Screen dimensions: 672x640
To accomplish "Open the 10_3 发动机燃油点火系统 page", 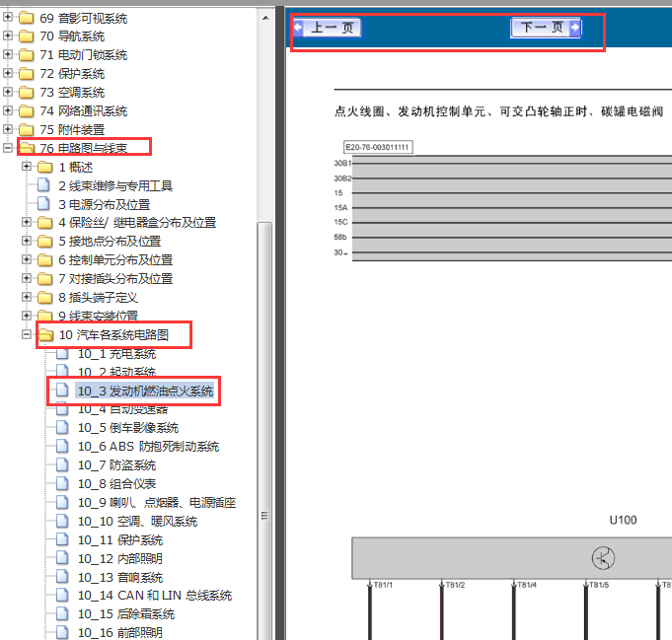I will [x=145, y=391].
